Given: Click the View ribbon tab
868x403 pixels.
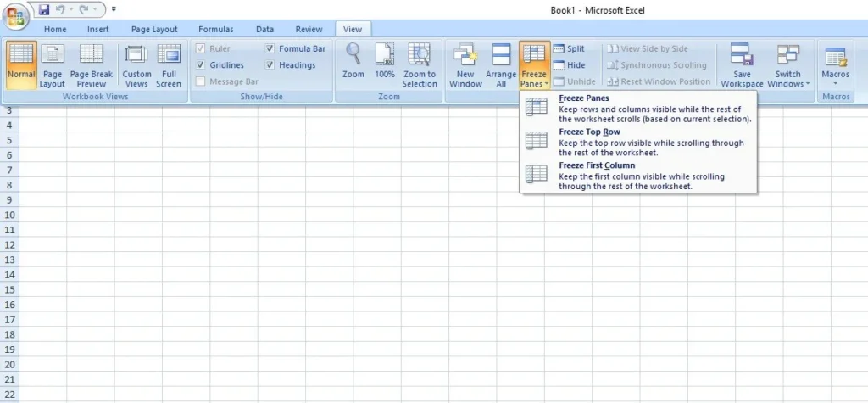Looking at the screenshot, I should click(x=353, y=30).
